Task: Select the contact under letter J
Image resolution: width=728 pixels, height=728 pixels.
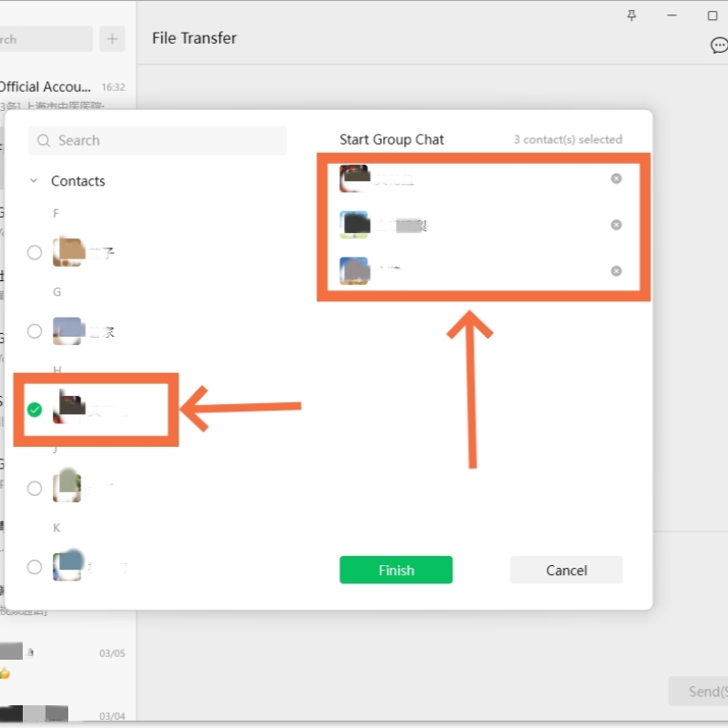Action: (35, 489)
